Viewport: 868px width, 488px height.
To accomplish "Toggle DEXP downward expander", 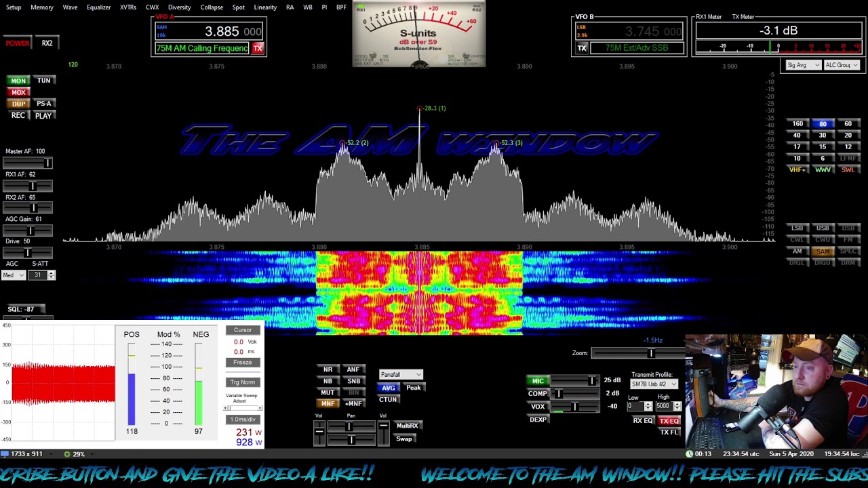I will [x=538, y=420].
